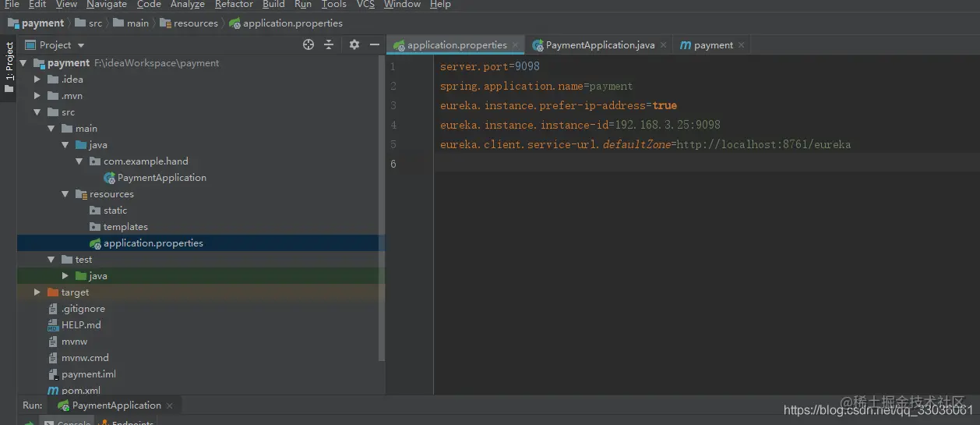Click line 1 server.port in editor
The height and width of the screenshot is (425, 980).
click(490, 66)
